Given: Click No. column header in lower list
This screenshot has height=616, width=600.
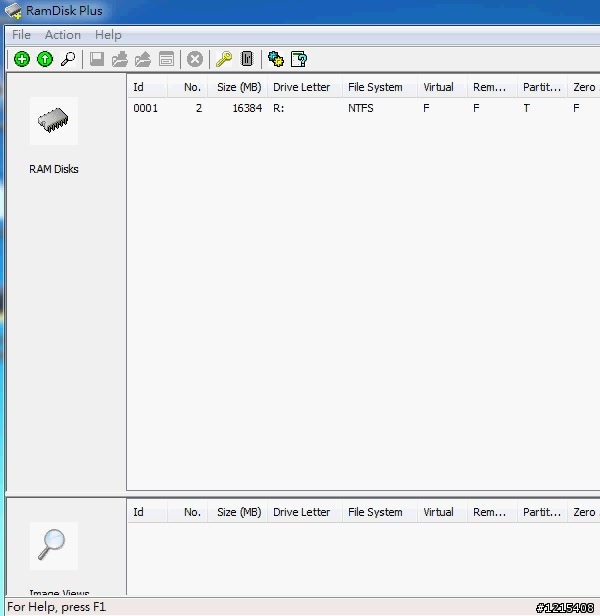Looking at the screenshot, I should [187, 512].
